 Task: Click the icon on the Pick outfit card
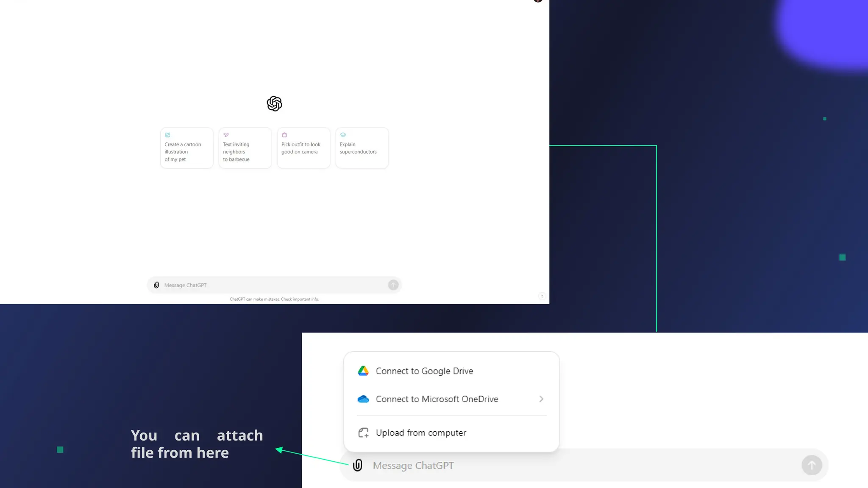[284, 135]
